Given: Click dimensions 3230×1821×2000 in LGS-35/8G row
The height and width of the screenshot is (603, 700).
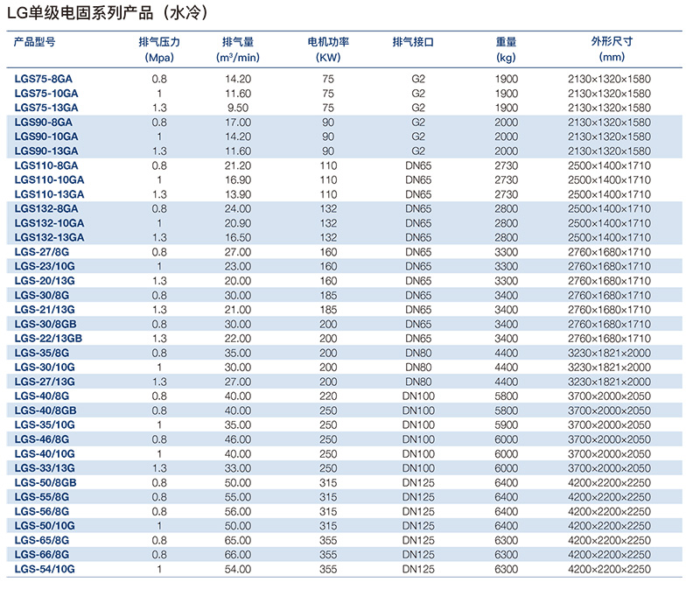Looking at the screenshot, I should pyautogui.click(x=609, y=353).
